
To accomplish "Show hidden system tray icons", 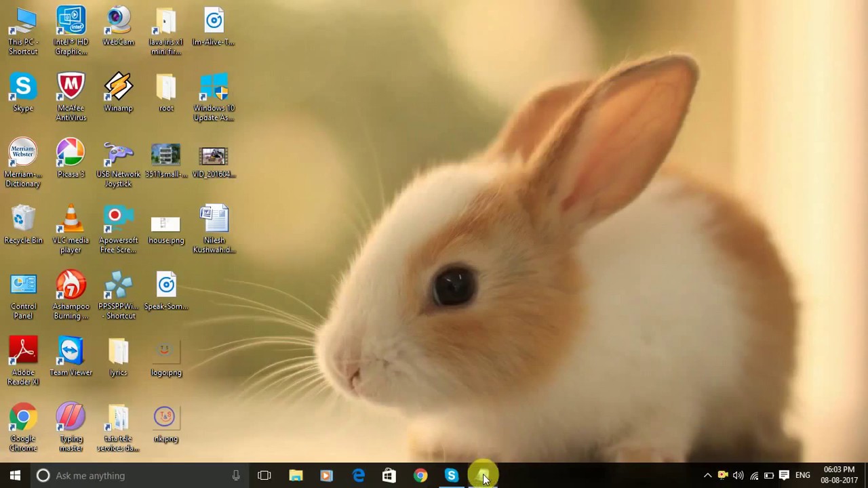I will [x=707, y=475].
